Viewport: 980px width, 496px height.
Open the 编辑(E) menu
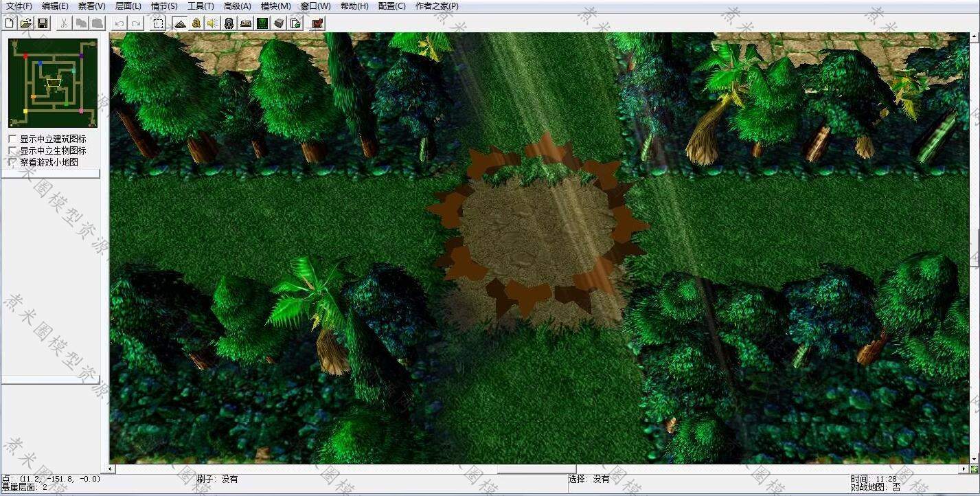pos(55,6)
